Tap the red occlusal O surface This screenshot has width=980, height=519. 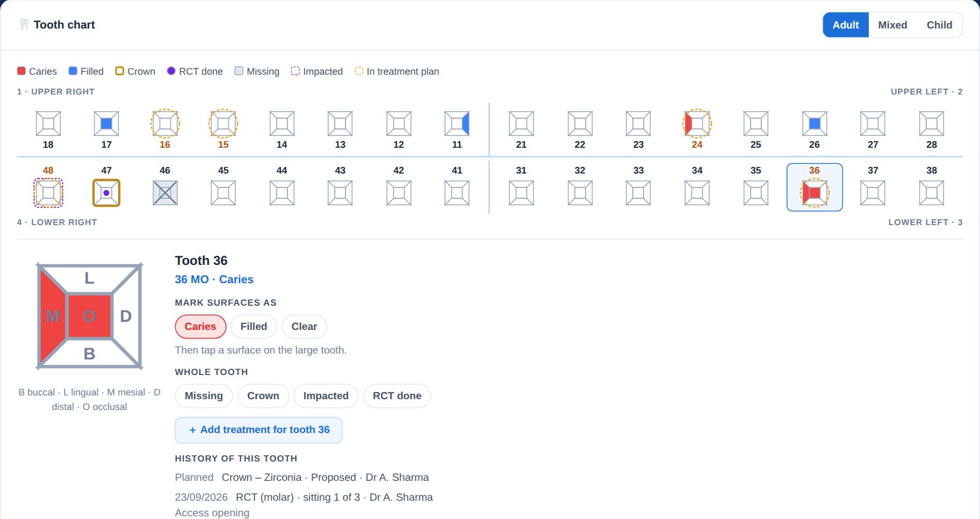point(89,316)
